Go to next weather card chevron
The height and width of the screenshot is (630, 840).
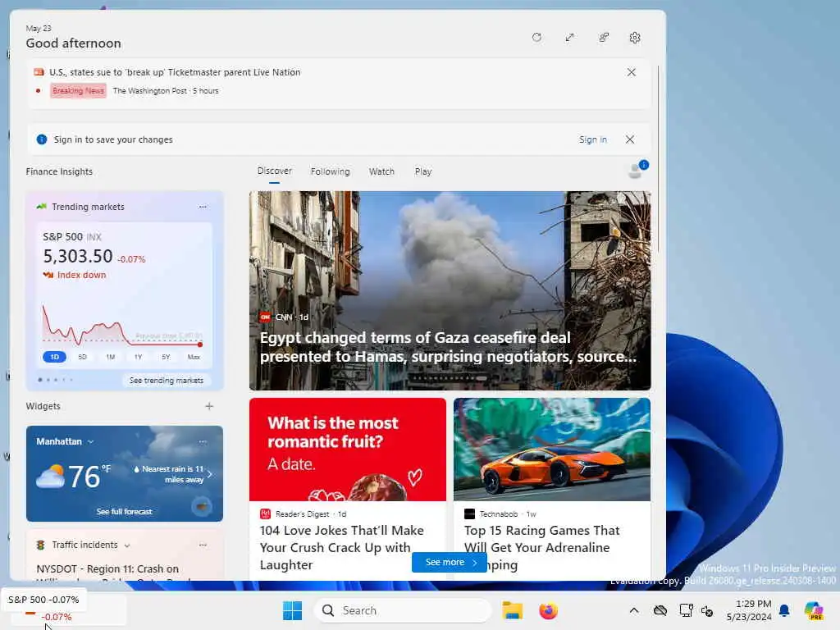pyautogui.click(x=210, y=474)
